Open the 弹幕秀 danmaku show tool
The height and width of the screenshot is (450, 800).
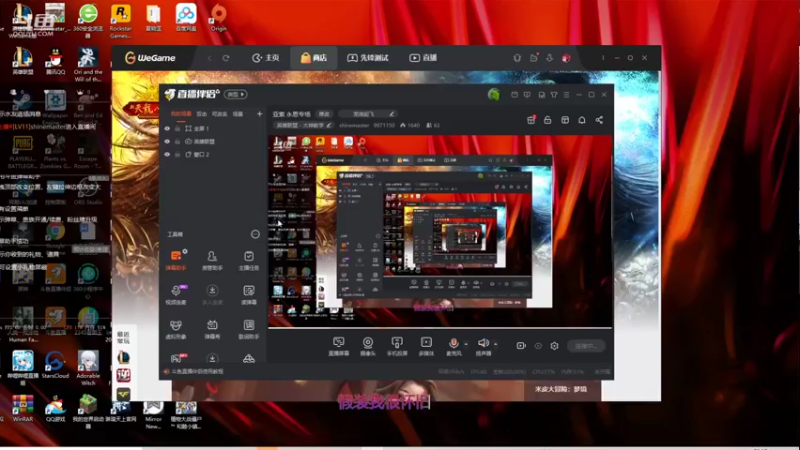212,329
